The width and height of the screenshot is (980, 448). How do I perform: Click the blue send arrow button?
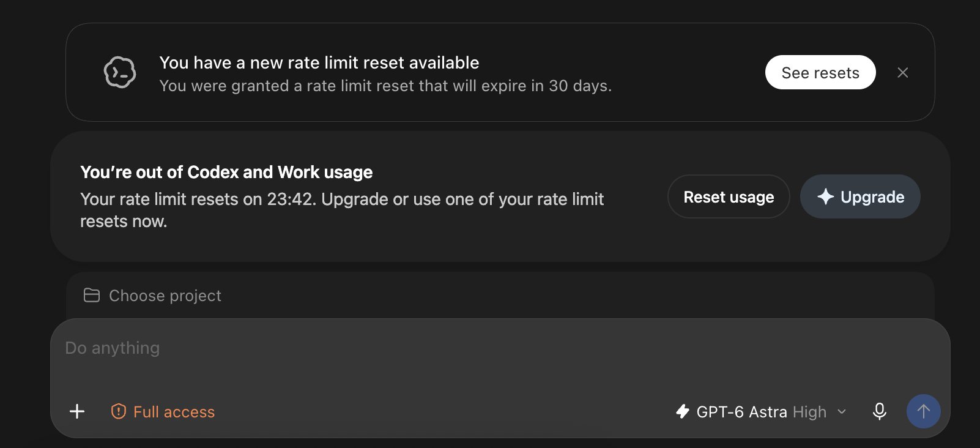tap(924, 411)
